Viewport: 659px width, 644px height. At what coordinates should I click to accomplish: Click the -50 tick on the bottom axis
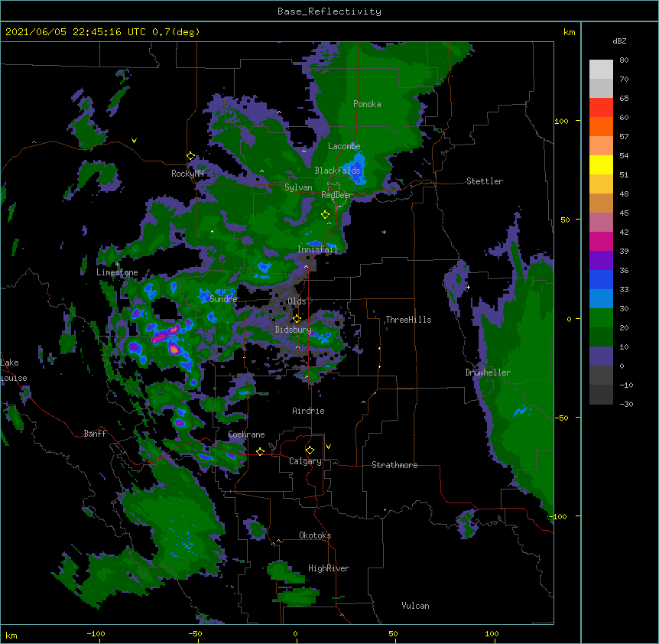195,633
